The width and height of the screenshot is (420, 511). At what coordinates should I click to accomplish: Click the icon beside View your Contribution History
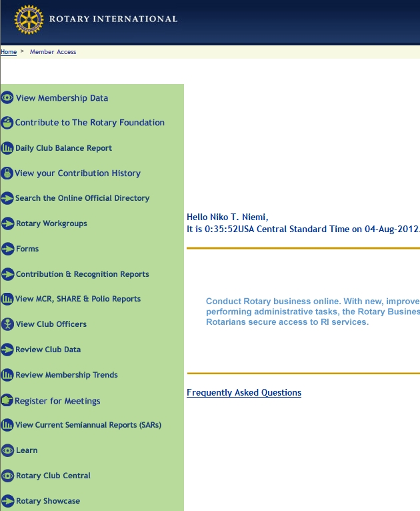[x=7, y=173]
